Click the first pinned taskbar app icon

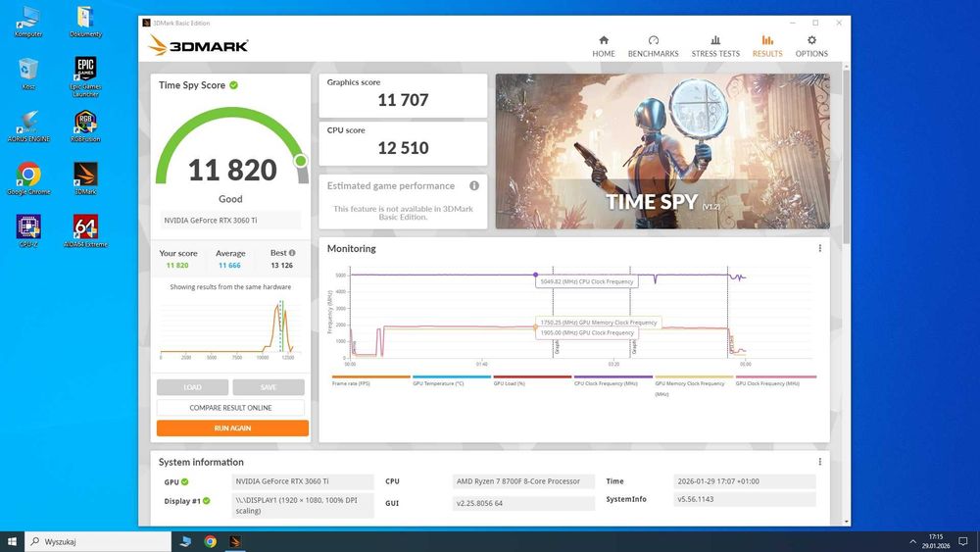(x=185, y=541)
